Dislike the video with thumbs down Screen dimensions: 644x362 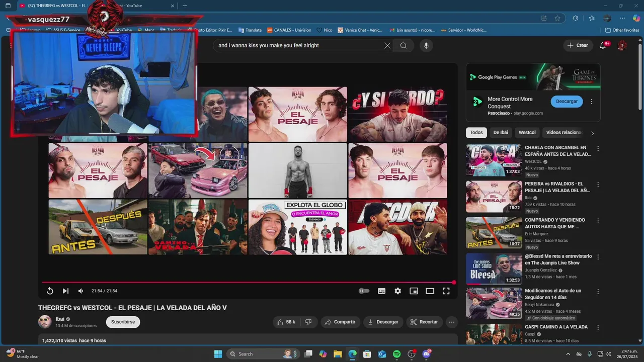(x=308, y=322)
